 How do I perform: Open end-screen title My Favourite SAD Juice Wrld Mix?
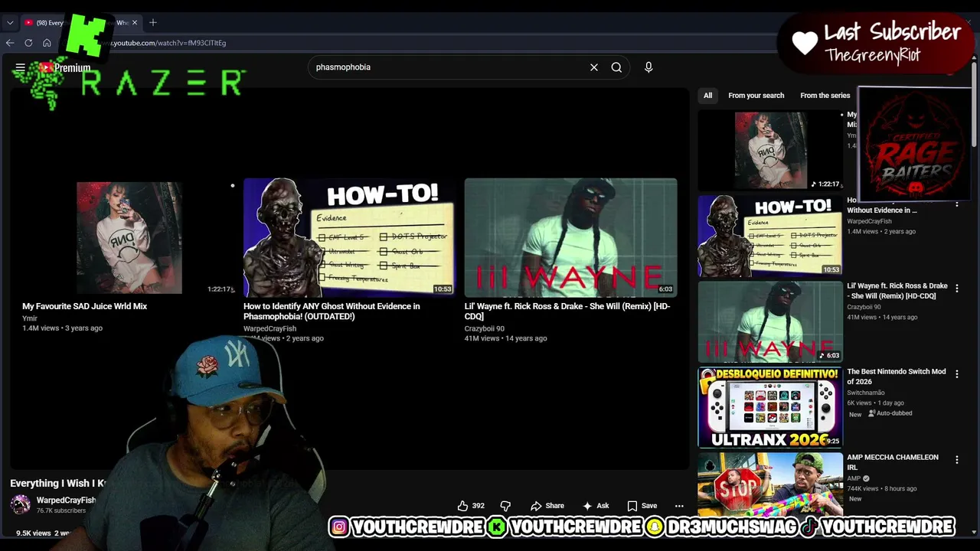[85, 306]
